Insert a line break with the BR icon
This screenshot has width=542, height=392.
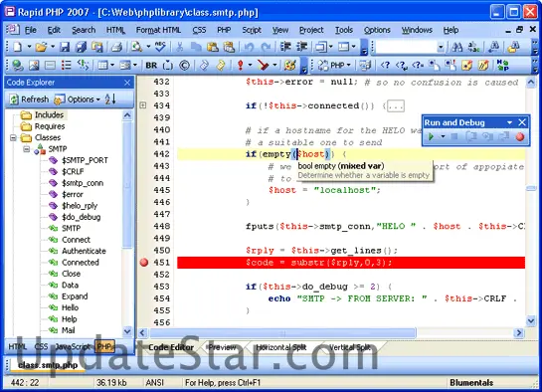pyautogui.click(x=151, y=66)
